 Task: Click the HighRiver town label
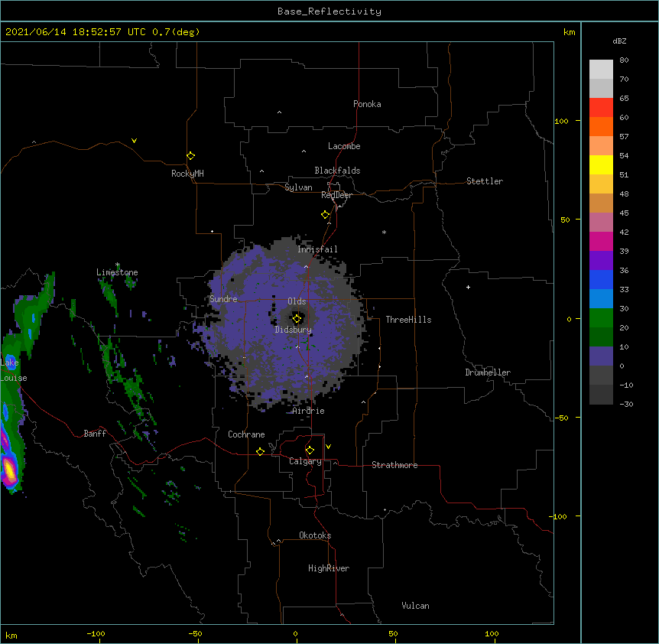click(x=329, y=568)
